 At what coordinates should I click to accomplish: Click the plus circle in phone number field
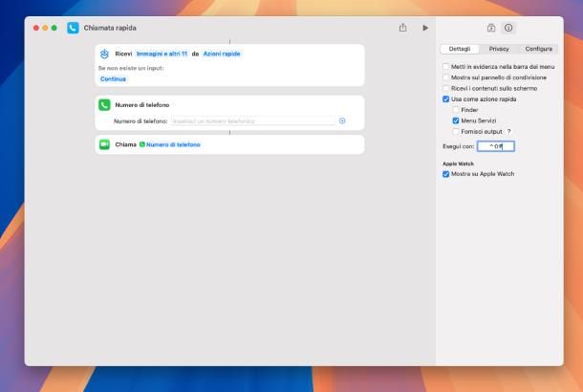pos(342,120)
